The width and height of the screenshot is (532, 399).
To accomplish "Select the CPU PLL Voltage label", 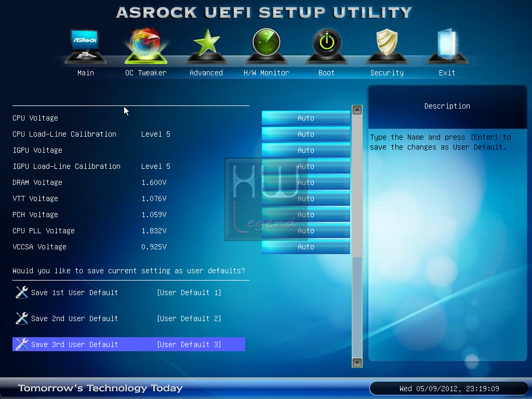I will click(x=44, y=231).
